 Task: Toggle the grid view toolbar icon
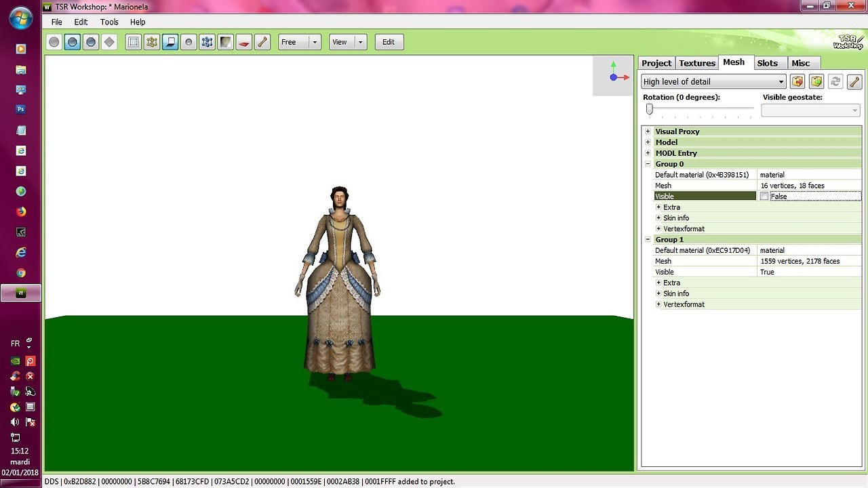coord(134,42)
